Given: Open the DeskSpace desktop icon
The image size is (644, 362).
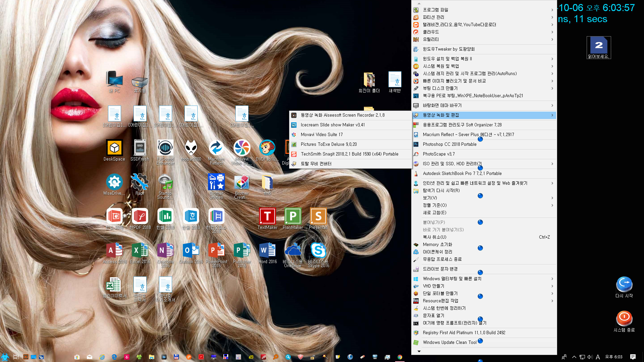Looking at the screenshot, I should point(114,150).
